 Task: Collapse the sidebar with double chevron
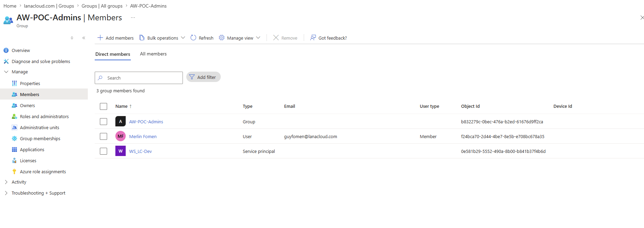pos(84,38)
